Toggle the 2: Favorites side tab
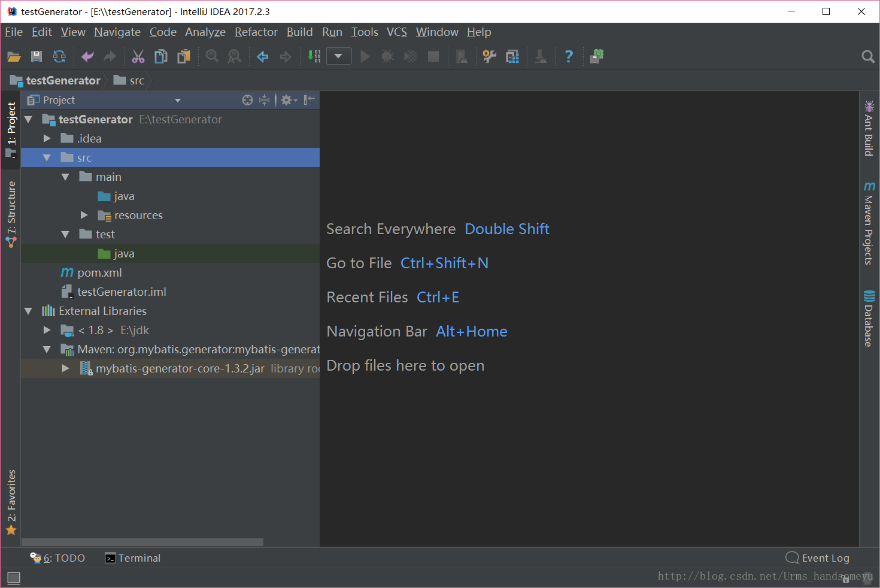 pyautogui.click(x=11, y=502)
